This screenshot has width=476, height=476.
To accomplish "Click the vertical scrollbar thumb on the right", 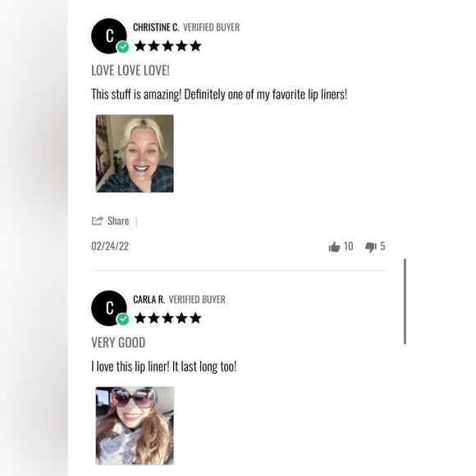I will 405,301.
